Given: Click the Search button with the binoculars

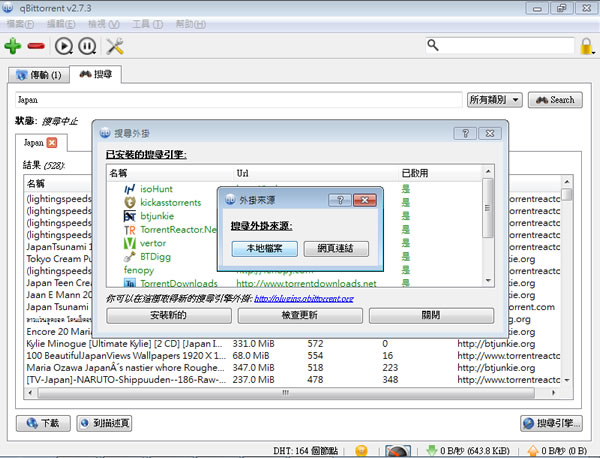Looking at the screenshot, I should [x=555, y=100].
